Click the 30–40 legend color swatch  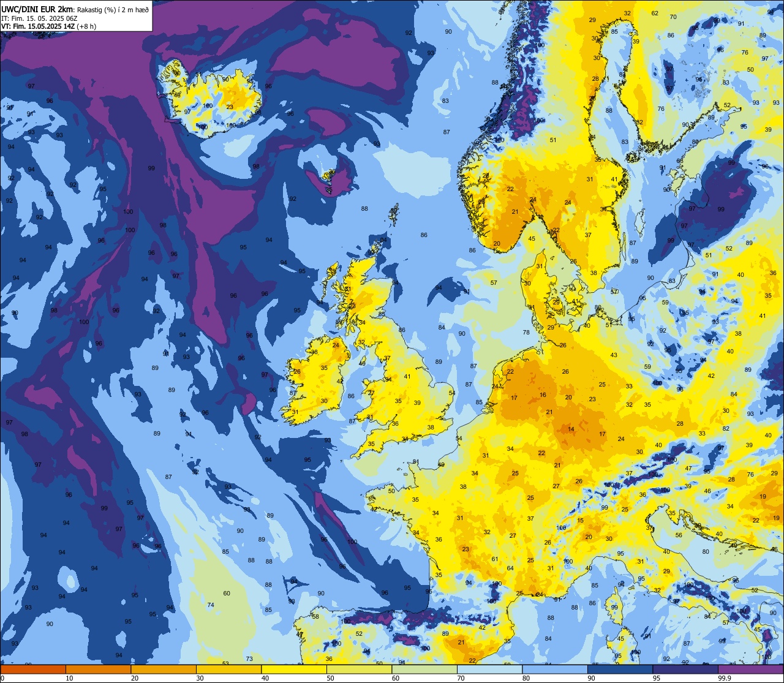228,669
